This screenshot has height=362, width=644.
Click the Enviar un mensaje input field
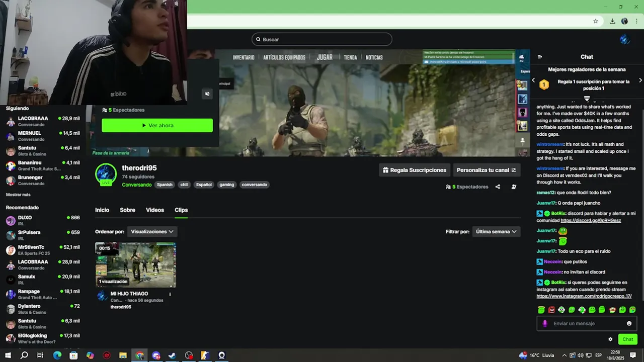point(587,323)
